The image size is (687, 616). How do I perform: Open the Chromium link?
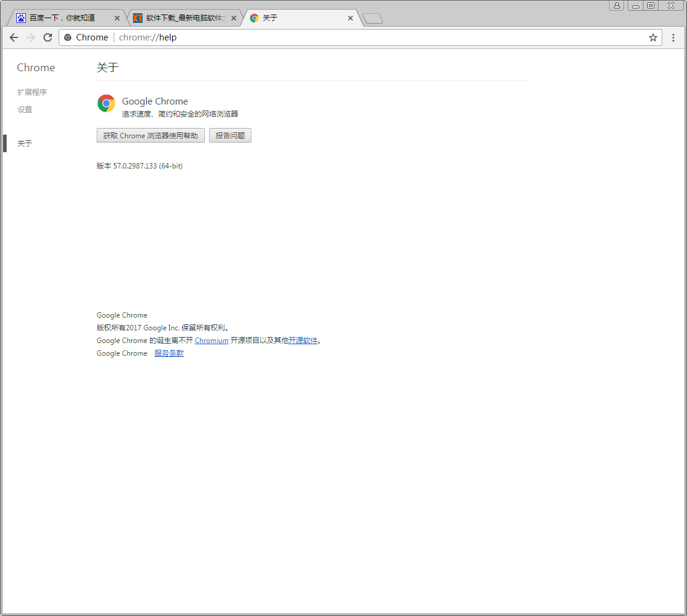click(x=211, y=341)
